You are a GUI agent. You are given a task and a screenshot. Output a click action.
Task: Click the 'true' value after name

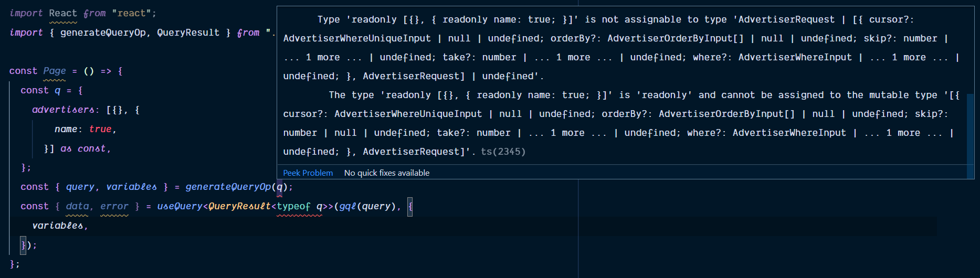(x=100, y=129)
